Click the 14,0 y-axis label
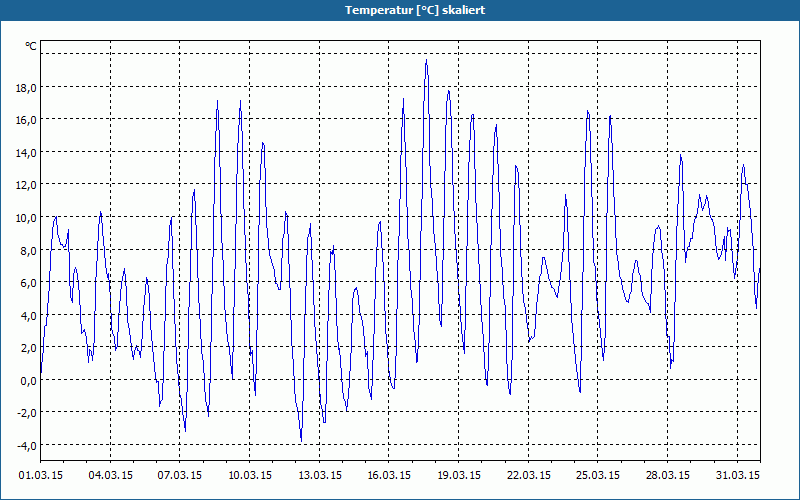 [26, 153]
